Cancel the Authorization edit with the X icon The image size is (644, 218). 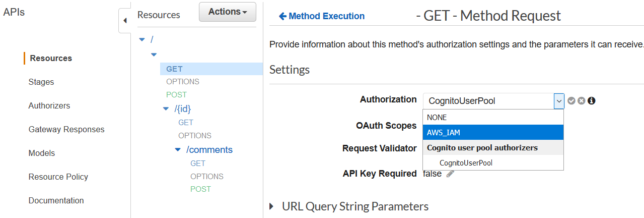(x=581, y=101)
